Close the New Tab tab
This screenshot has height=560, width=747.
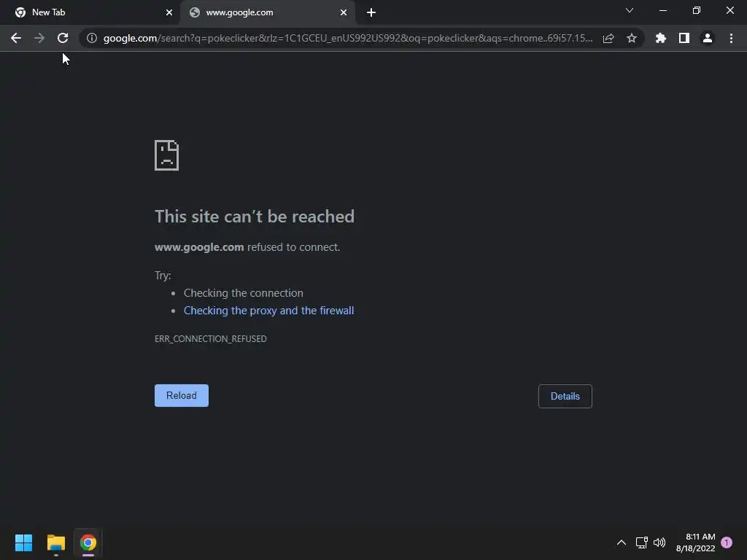coord(169,12)
